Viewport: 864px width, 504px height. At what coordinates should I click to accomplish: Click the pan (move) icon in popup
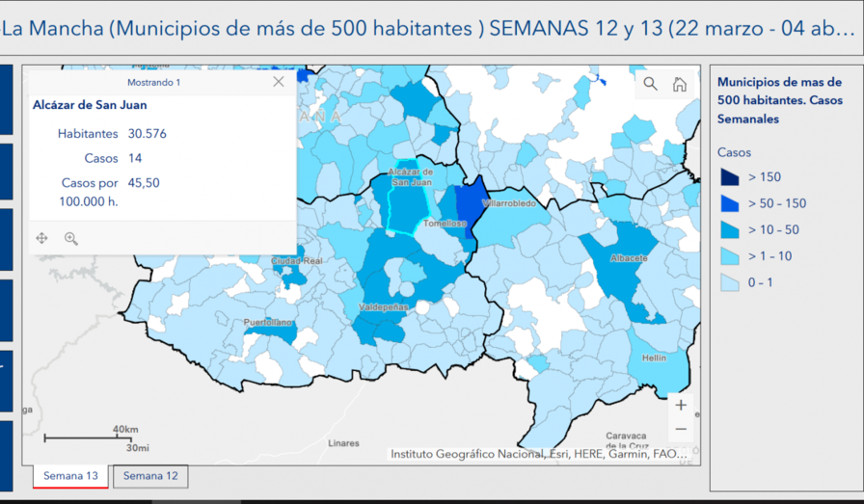pos(42,238)
